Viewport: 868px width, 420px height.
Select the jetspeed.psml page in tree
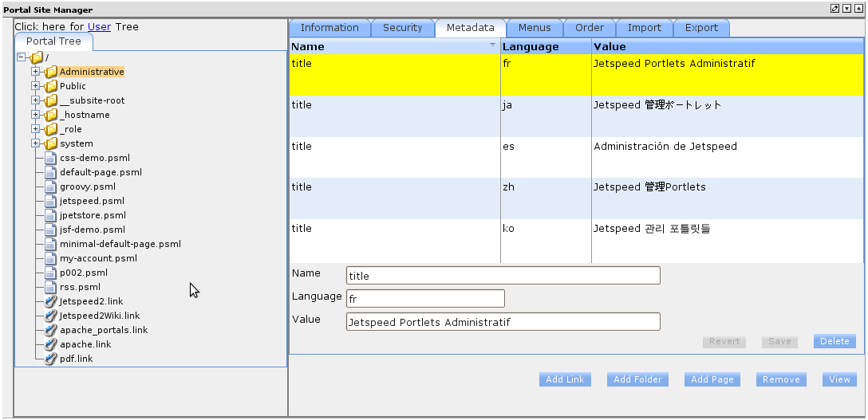click(92, 202)
